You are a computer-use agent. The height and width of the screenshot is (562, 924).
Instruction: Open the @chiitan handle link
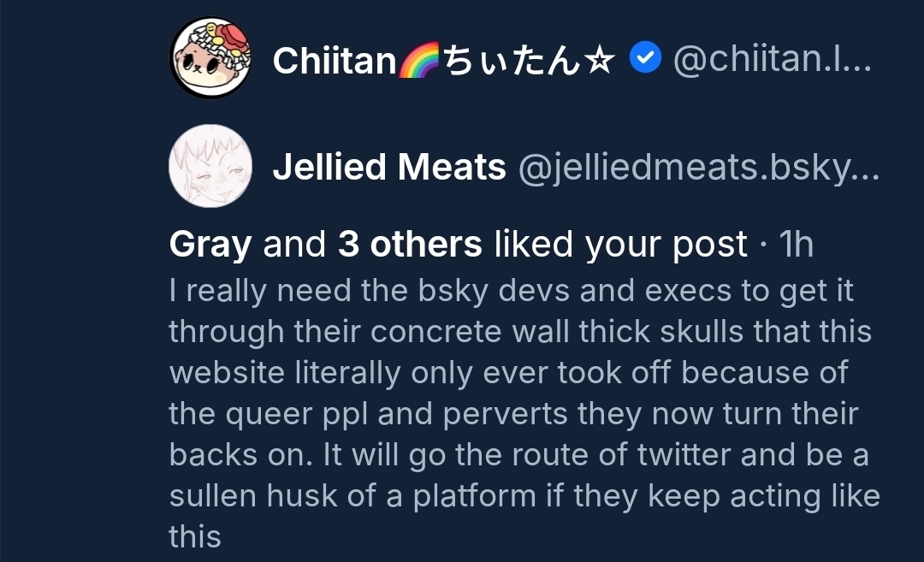(773, 61)
